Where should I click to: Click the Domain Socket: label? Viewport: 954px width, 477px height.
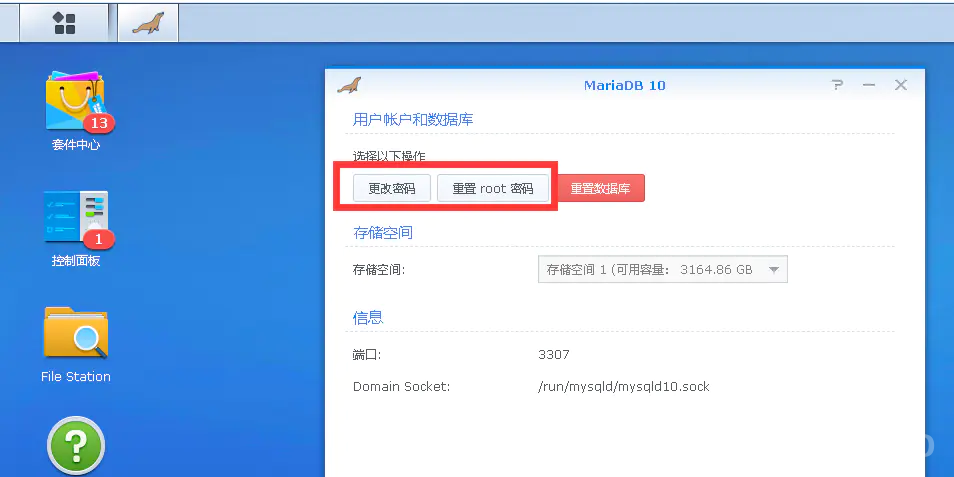(402, 386)
